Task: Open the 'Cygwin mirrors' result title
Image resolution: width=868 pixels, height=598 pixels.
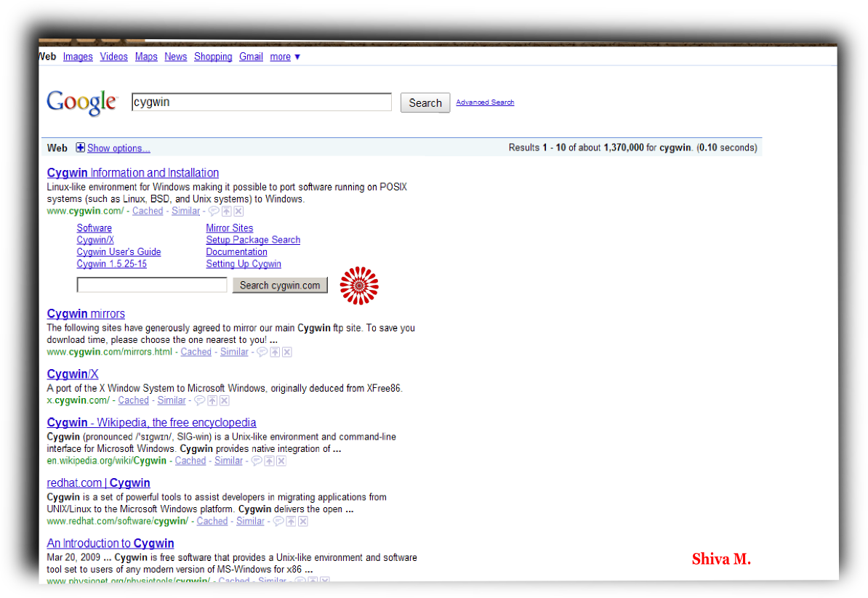Action: (86, 314)
